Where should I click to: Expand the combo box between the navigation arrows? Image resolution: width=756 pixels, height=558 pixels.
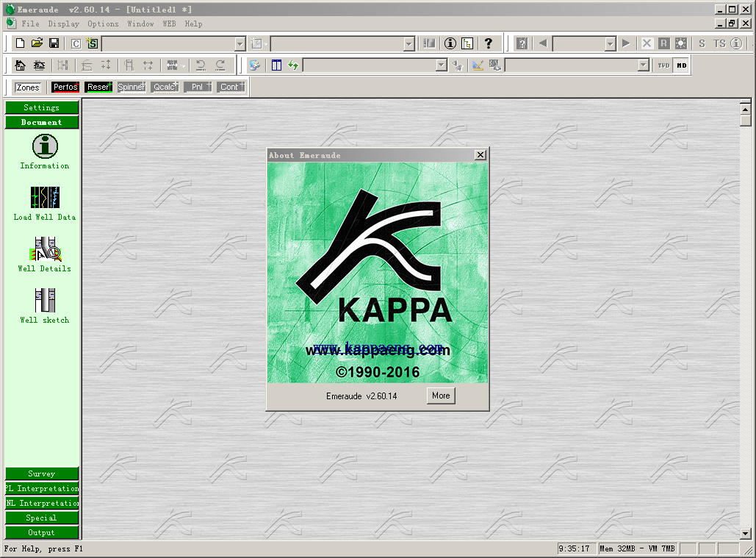[611, 44]
